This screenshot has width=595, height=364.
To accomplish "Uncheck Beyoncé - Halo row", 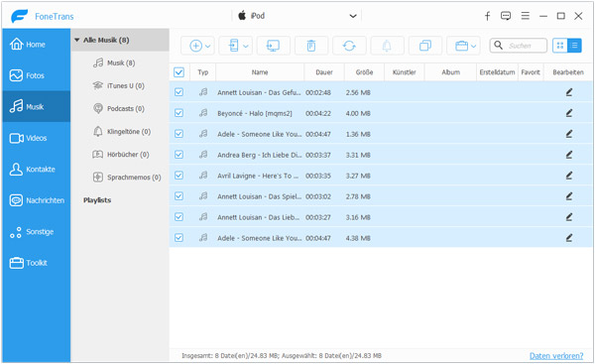I will click(x=178, y=113).
